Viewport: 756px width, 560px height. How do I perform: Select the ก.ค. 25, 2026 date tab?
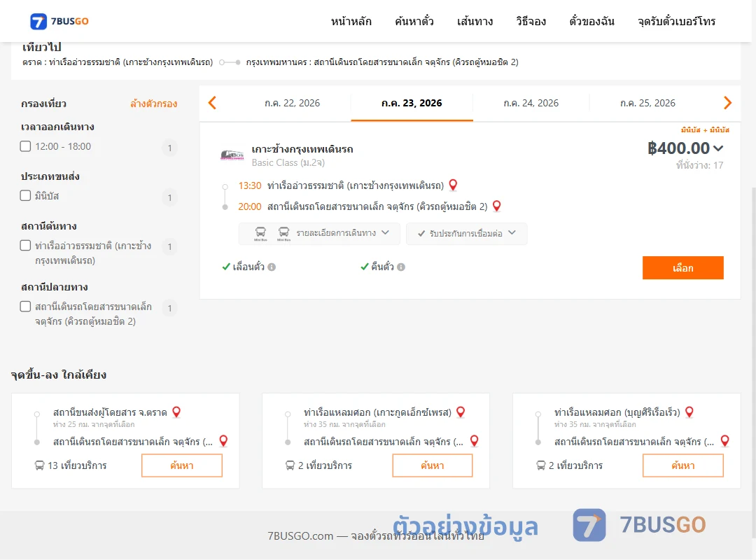(x=647, y=103)
